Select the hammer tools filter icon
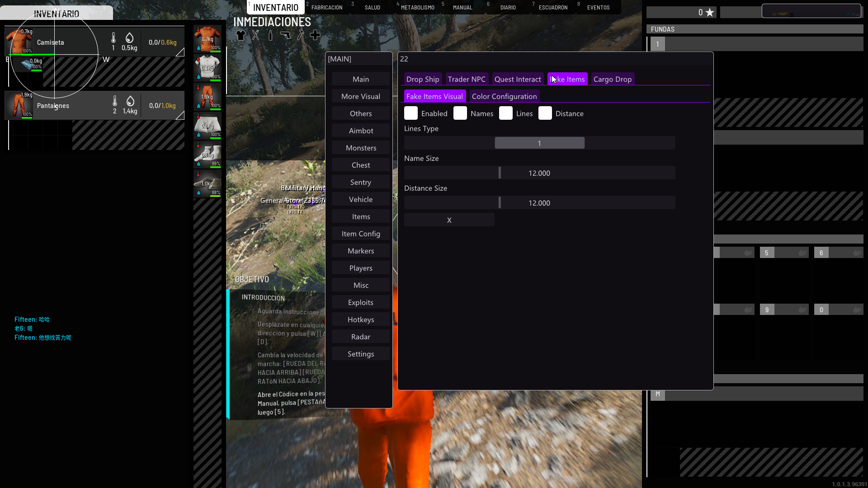Screen dimensions: 868x488 point(300,35)
